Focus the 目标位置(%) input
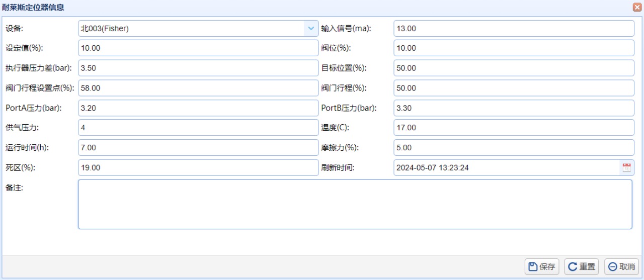The height and width of the screenshot is (280, 644). click(x=513, y=68)
